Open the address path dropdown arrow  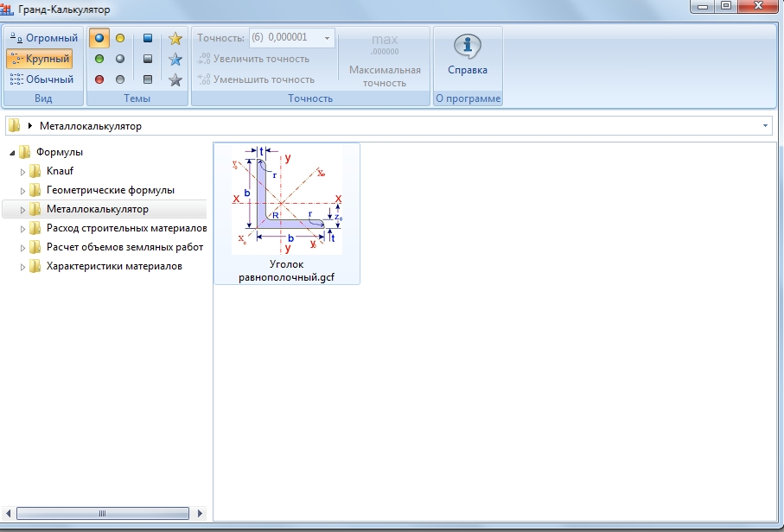pos(766,126)
